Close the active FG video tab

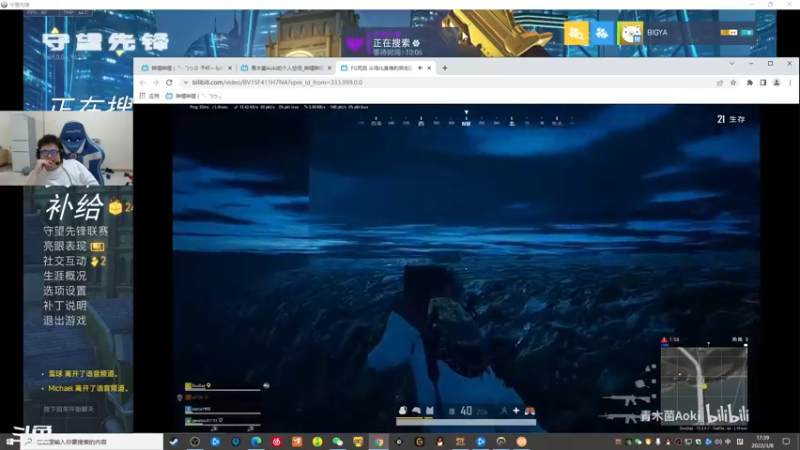tap(429, 68)
